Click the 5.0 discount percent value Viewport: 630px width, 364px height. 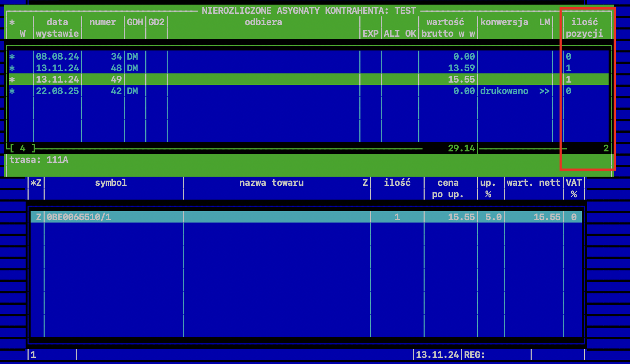[493, 217]
